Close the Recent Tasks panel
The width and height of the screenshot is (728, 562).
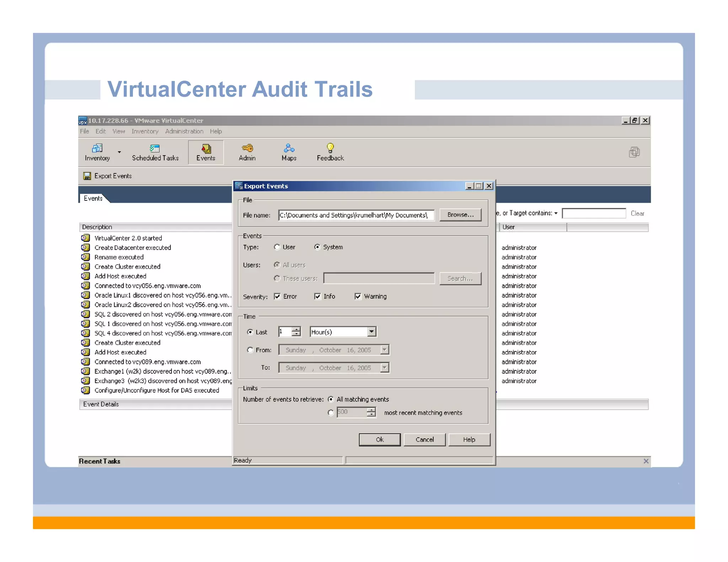646,461
